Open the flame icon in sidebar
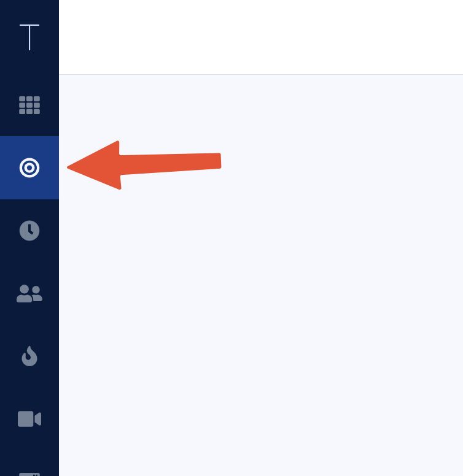The width and height of the screenshot is (463, 476). 29,356
